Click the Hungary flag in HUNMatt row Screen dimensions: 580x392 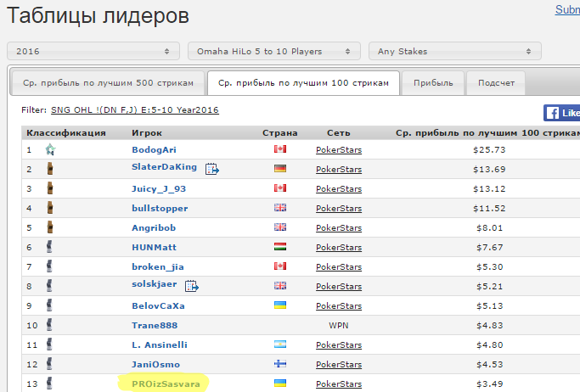coord(280,246)
